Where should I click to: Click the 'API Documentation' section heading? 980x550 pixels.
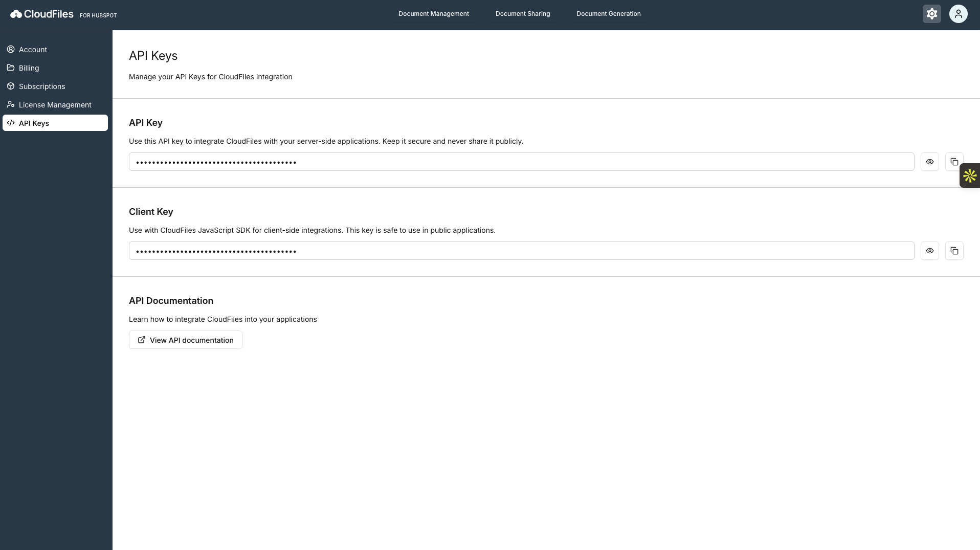(171, 301)
